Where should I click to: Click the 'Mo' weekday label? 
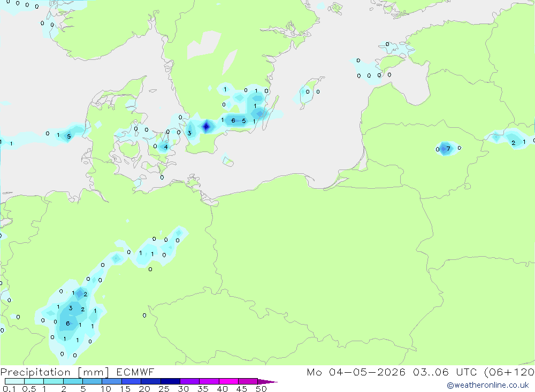click(x=314, y=372)
